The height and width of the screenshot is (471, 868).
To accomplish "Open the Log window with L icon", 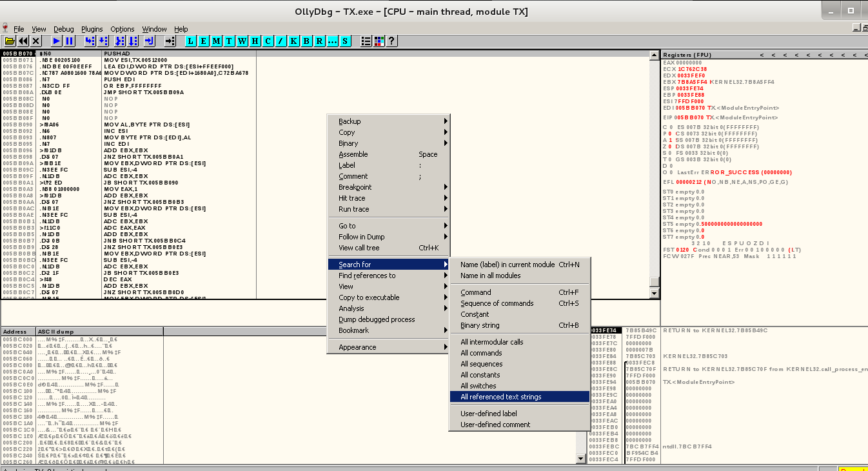I will click(190, 41).
